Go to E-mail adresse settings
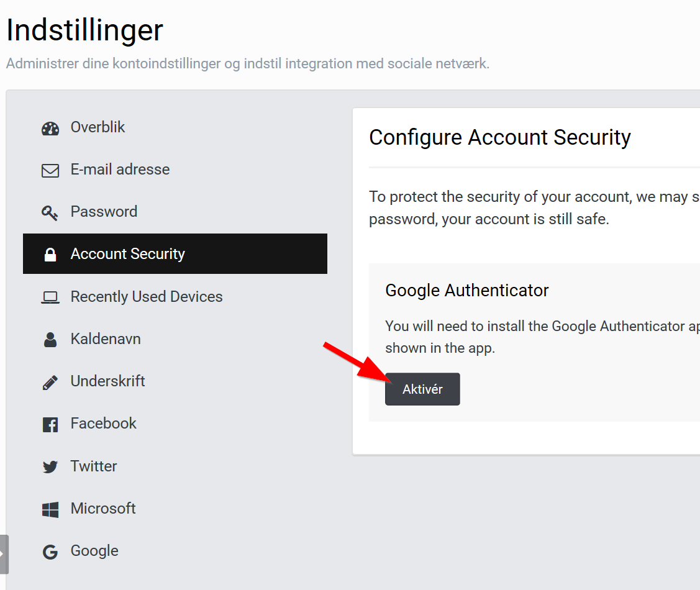 (120, 170)
